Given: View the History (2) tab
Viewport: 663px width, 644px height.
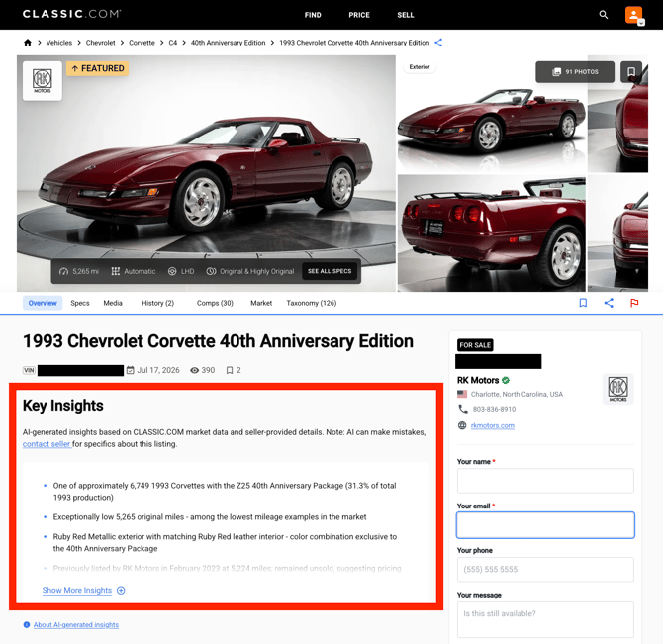Looking at the screenshot, I should pos(157,303).
